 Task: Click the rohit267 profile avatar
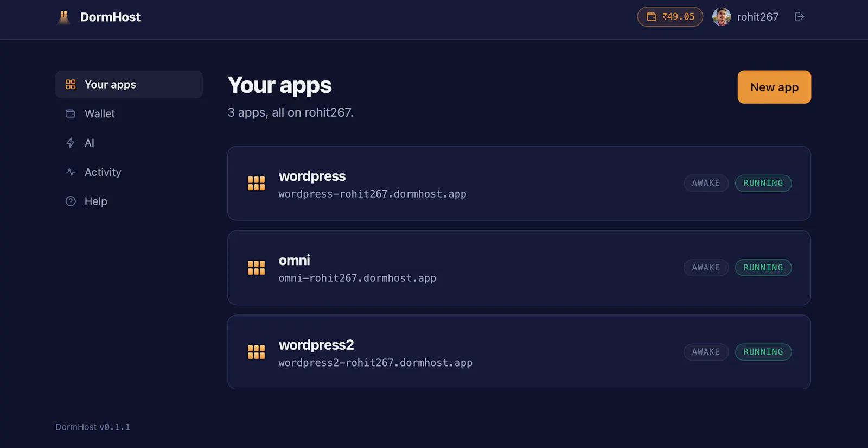click(722, 17)
